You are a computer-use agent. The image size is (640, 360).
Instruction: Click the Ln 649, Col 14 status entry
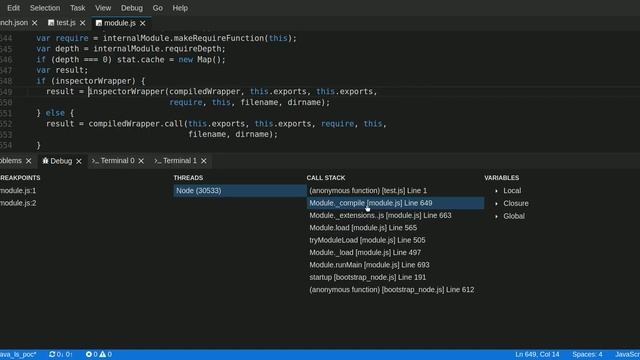pyautogui.click(x=537, y=354)
